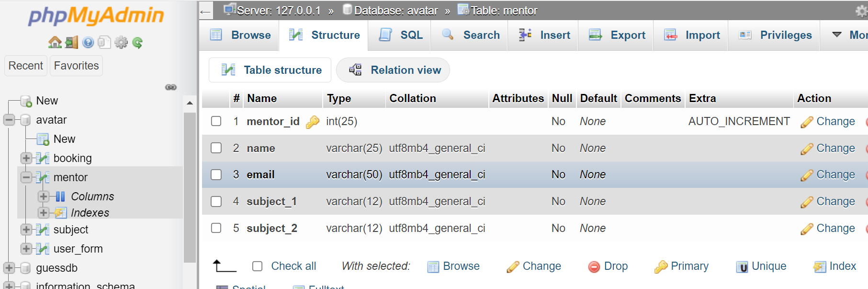
Task: Click the page settings gear icon
Action: tap(861, 11)
